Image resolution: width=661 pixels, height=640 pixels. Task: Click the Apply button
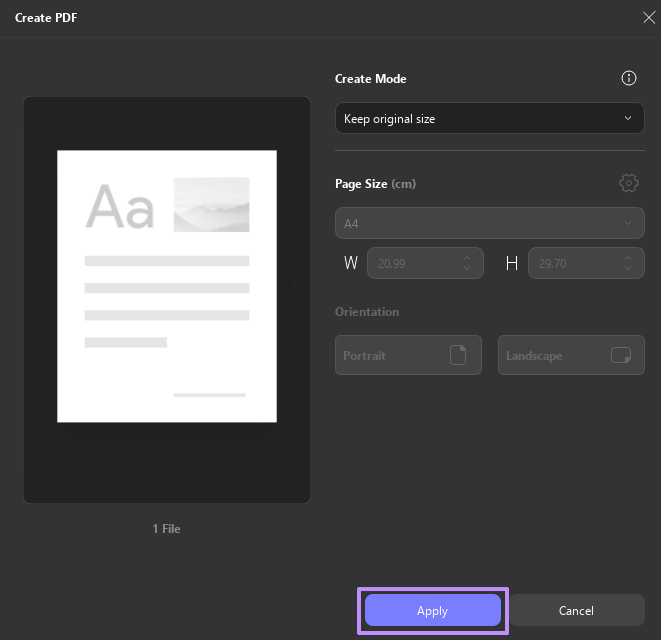(433, 610)
